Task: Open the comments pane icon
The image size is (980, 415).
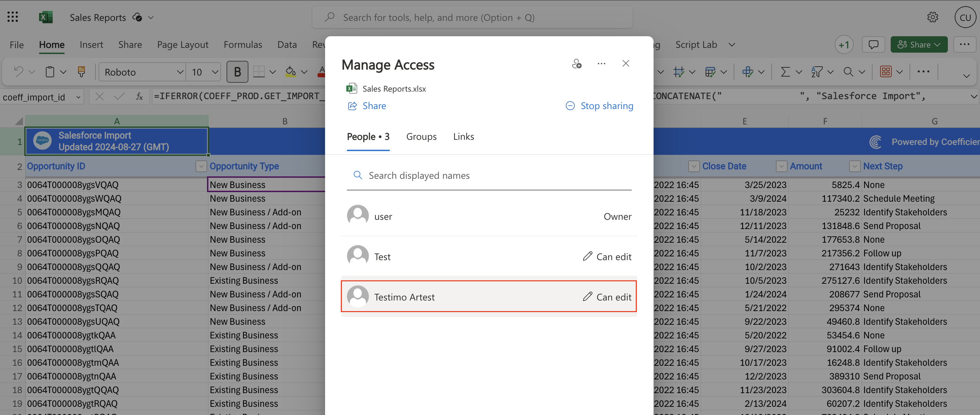Action: 873,45
